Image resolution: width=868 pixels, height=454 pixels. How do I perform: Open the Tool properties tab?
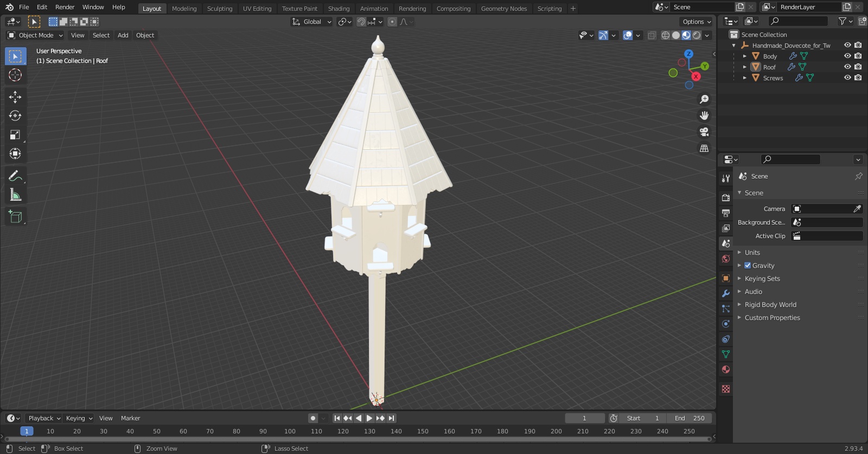pos(726,178)
